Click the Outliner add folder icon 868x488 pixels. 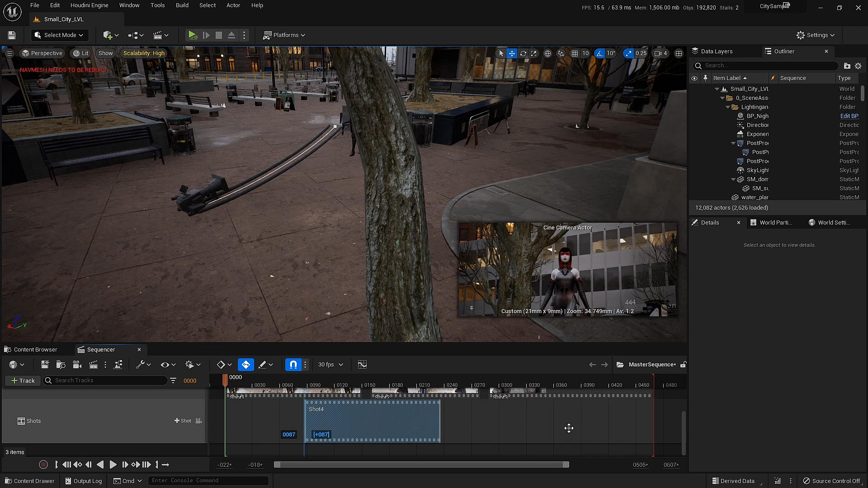(x=847, y=66)
